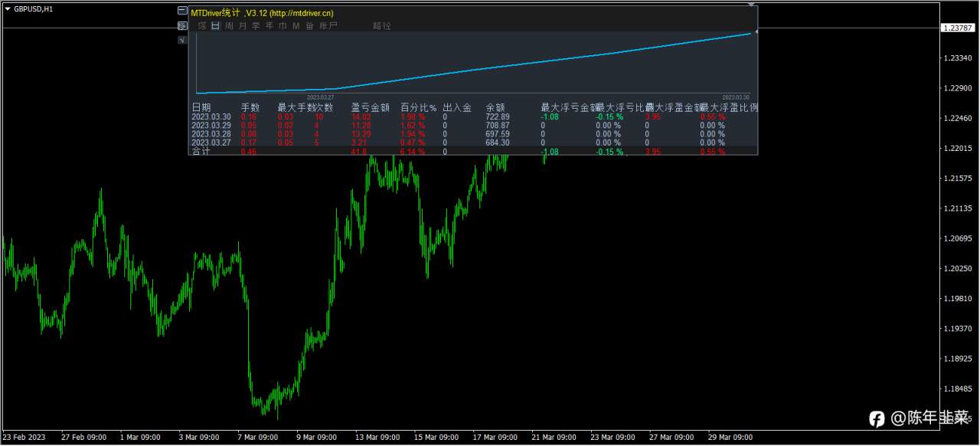Viewport: 980px width, 446px height.
Task: Click the triangle marker at panel's top-right
Action: (x=751, y=5)
